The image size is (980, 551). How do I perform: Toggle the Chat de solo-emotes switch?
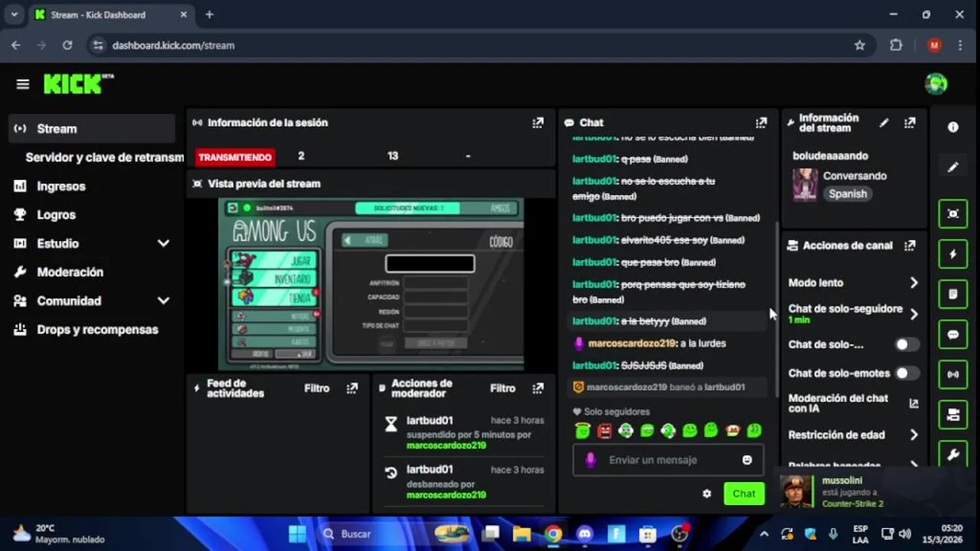coord(907,373)
